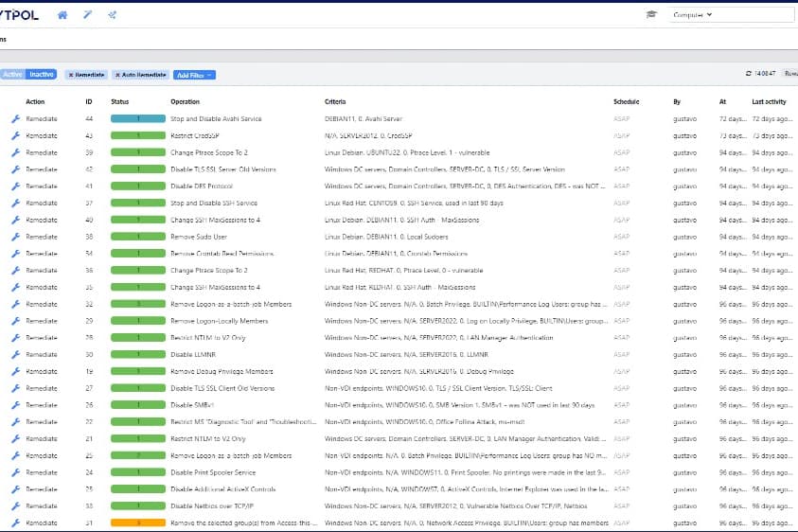Sort by the Schedule column header
This screenshot has width=798, height=532.
click(626, 102)
